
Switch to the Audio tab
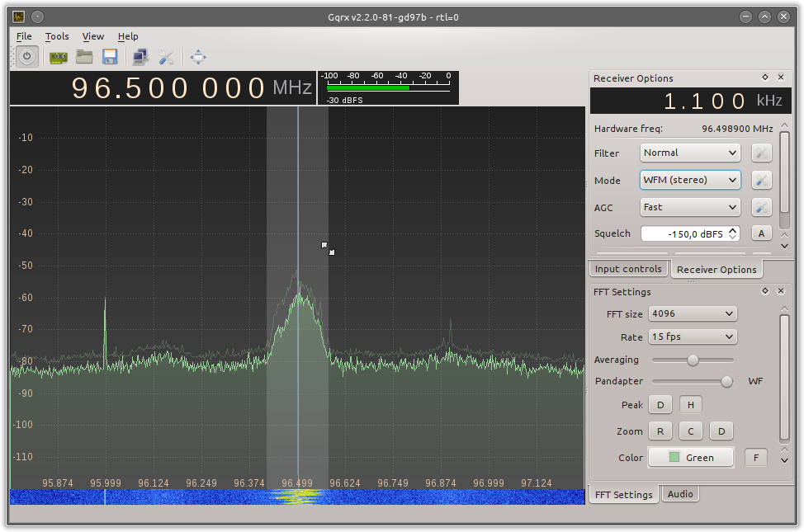point(680,493)
